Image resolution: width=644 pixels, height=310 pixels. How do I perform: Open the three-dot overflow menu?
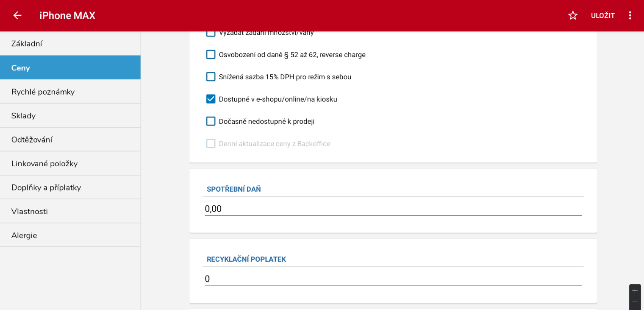pos(630,16)
